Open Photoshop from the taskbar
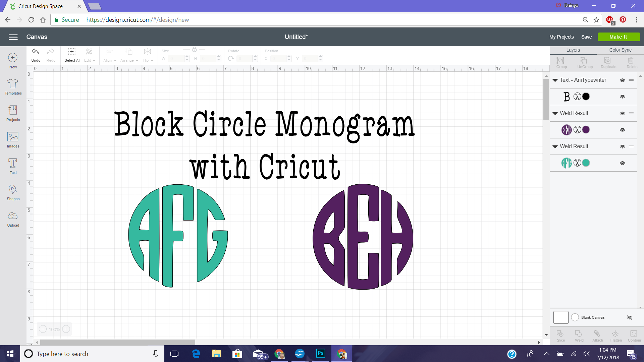The width and height of the screenshot is (644, 362). [320, 354]
